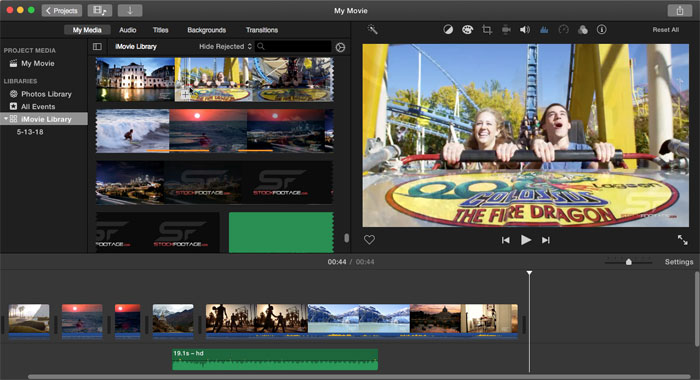Open the Transitions tab

click(262, 30)
